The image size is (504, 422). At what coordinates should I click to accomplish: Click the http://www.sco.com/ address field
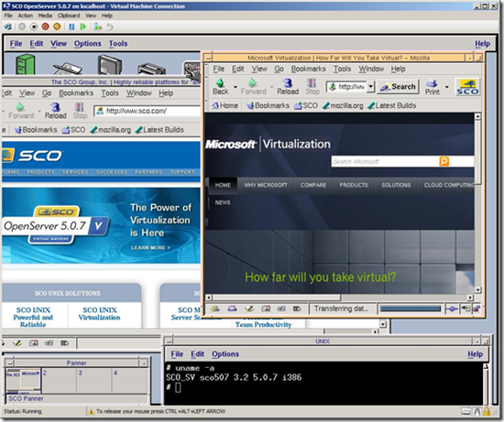[147, 111]
